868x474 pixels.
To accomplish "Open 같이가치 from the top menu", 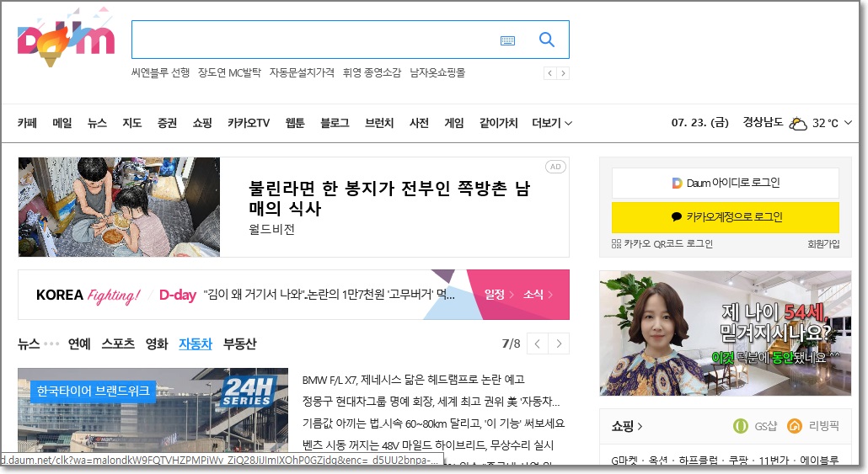I will pos(498,123).
